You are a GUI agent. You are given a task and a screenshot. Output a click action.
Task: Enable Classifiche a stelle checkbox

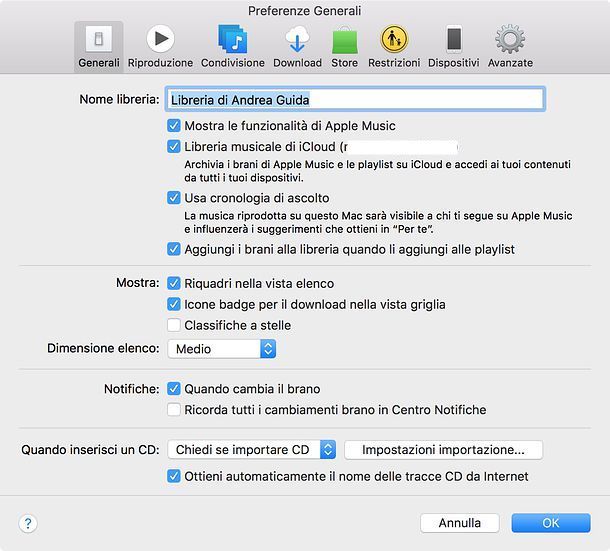pyautogui.click(x=174, y=325)
